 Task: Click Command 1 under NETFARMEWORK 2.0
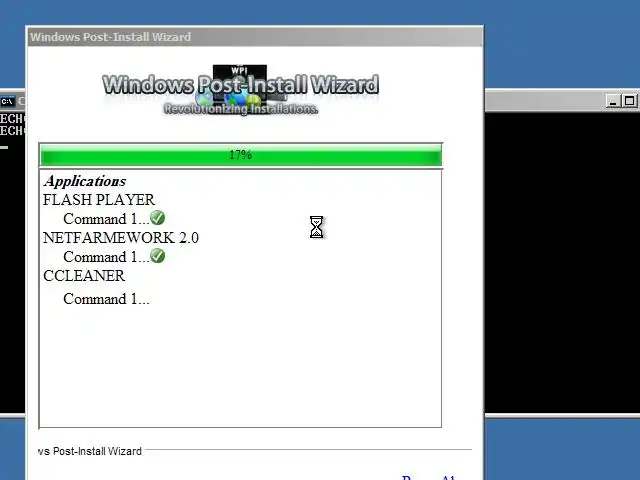point(106,257)
